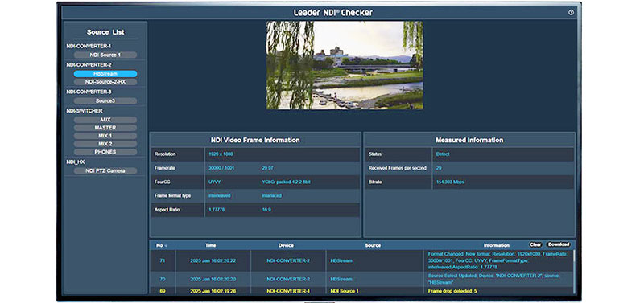Sort the log by the No column
This screenshot has width=644, height=303.
[x=162, y=245]
